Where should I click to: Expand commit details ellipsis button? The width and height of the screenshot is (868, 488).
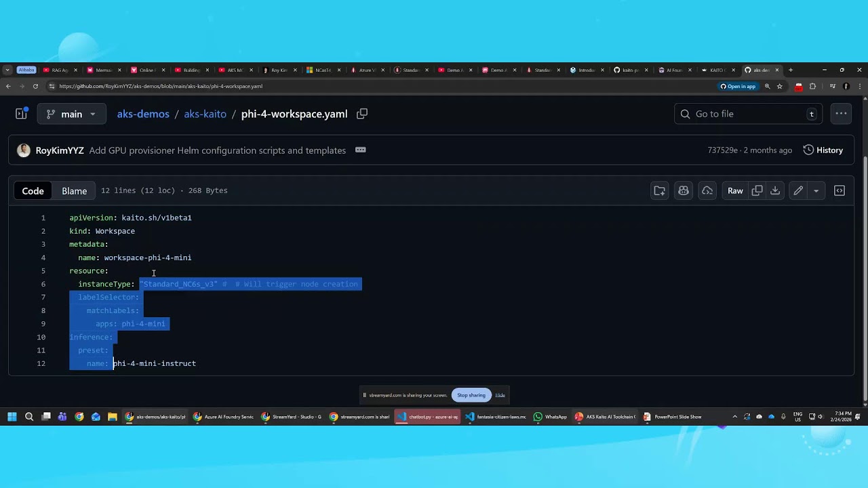(361, 150)
